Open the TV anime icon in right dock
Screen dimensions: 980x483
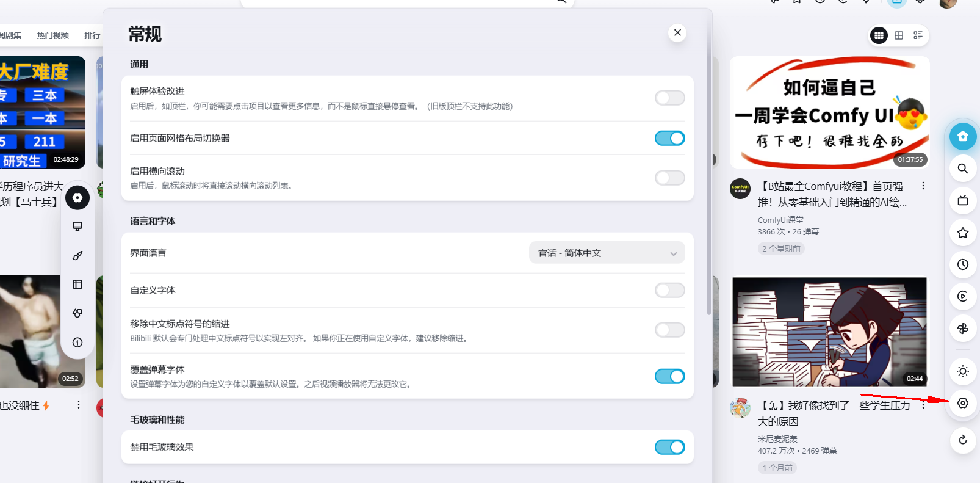(x=963, y=200)
